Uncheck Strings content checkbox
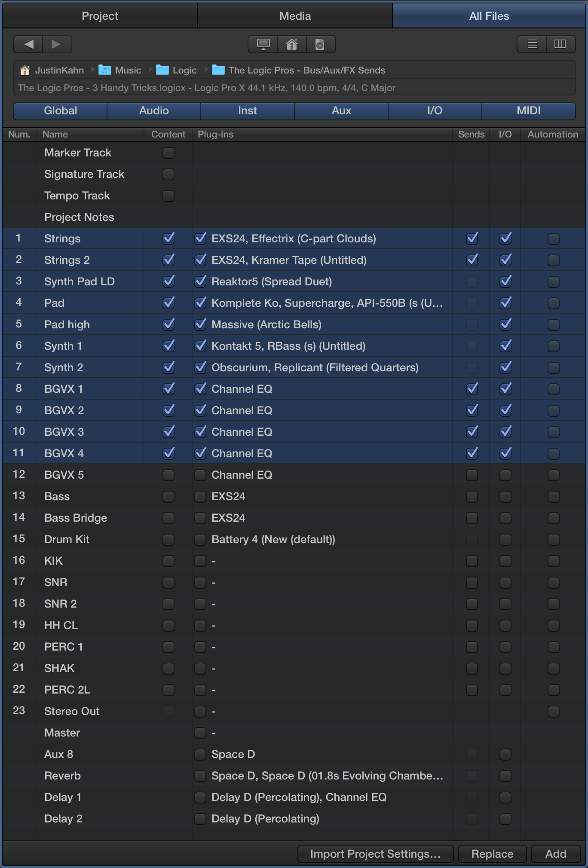 (168, 239)
